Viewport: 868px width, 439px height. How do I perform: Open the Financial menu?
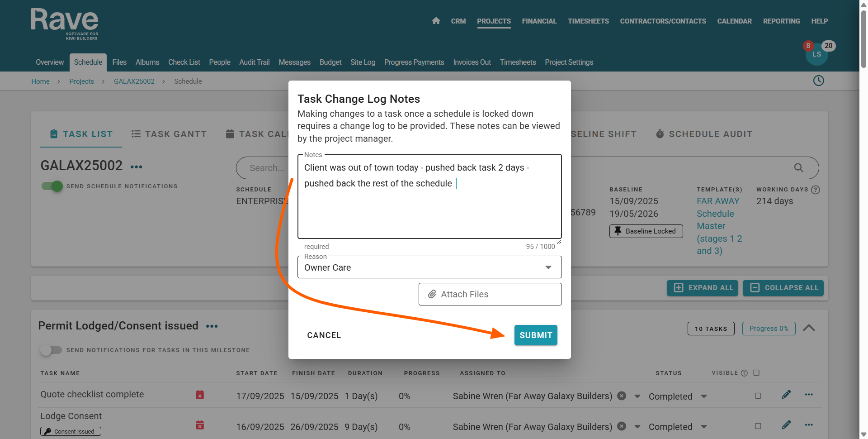tap(539, 21)
